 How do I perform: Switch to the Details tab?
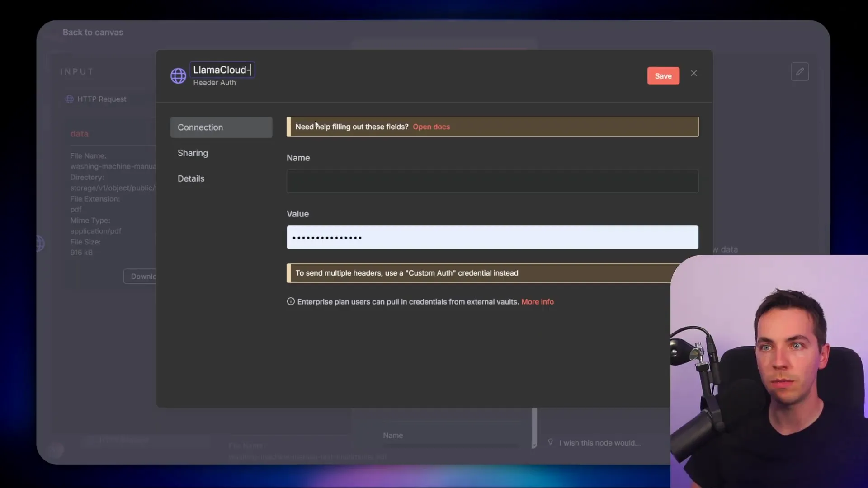point(191,178)
